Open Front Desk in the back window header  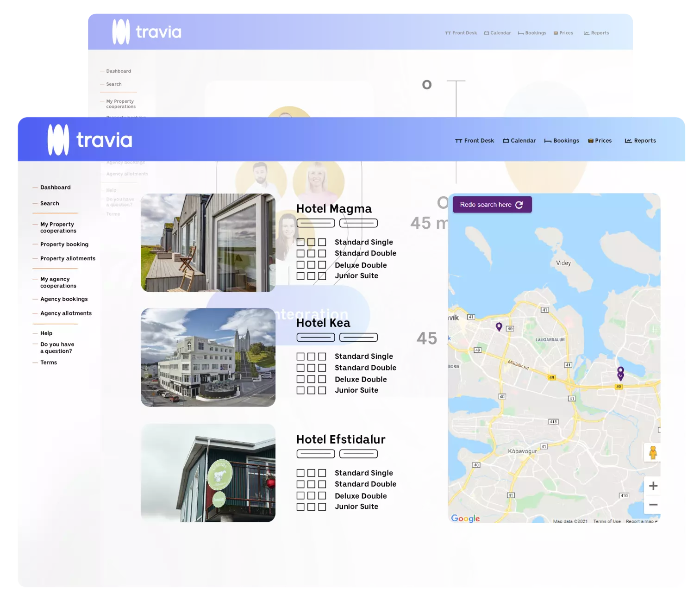pyautogui.click(x=461, y=33)
